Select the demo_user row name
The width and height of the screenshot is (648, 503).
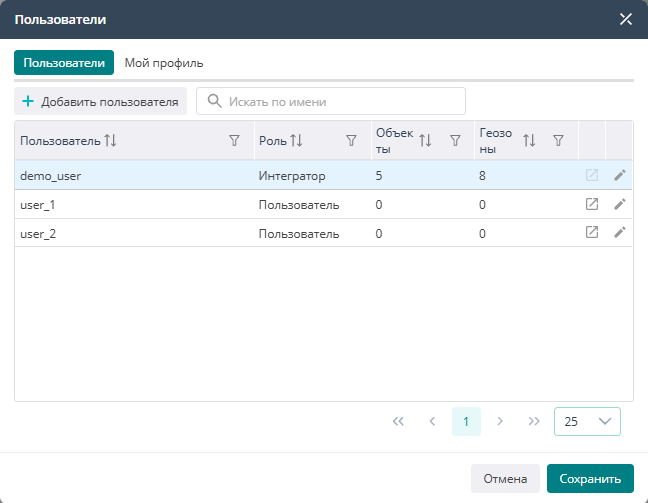[x=50, y=176]
